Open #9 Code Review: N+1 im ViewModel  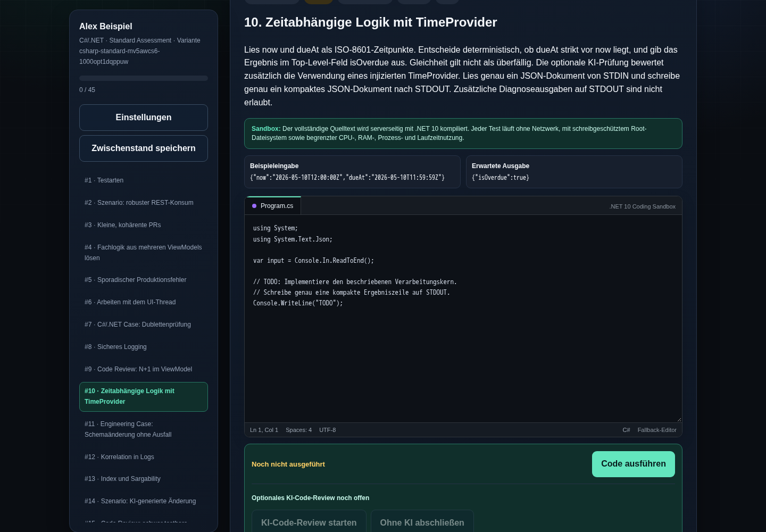[144, 369]
